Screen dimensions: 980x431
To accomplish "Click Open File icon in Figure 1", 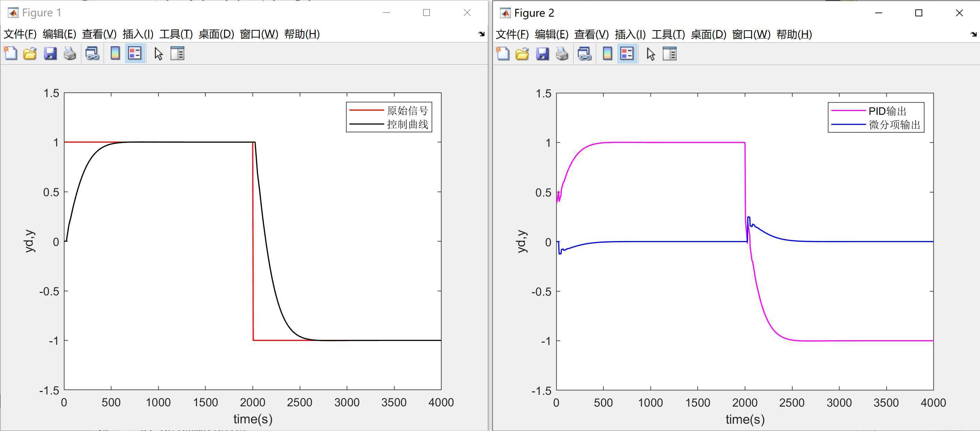I will point(30,53).
